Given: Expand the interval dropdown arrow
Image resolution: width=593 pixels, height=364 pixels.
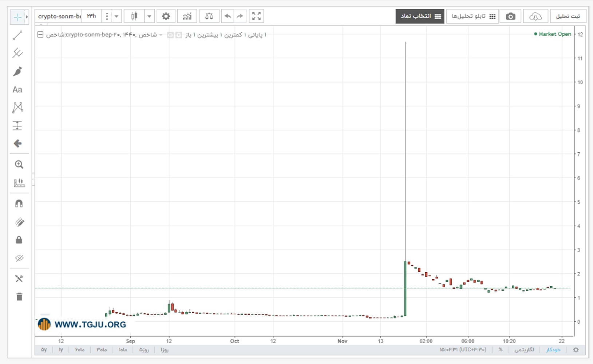Looking at the screenshot, I should click(x=116, y=16).
